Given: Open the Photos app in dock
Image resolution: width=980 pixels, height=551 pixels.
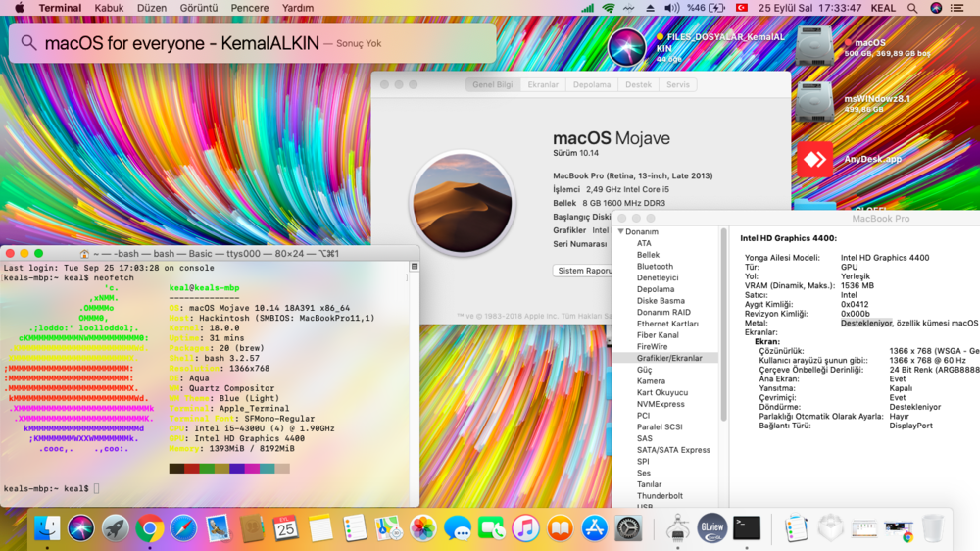Looking at the screenshot, I should (423, 528).
